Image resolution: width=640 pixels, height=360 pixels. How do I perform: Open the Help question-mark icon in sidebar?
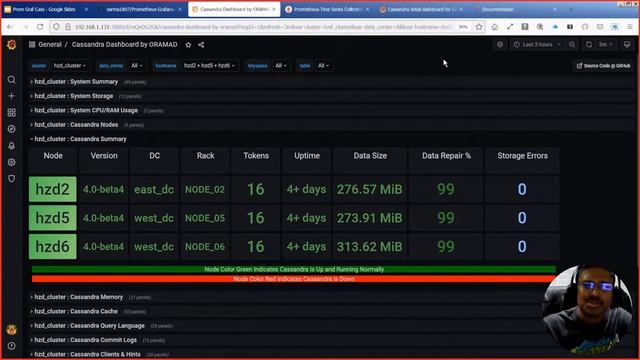11,346
